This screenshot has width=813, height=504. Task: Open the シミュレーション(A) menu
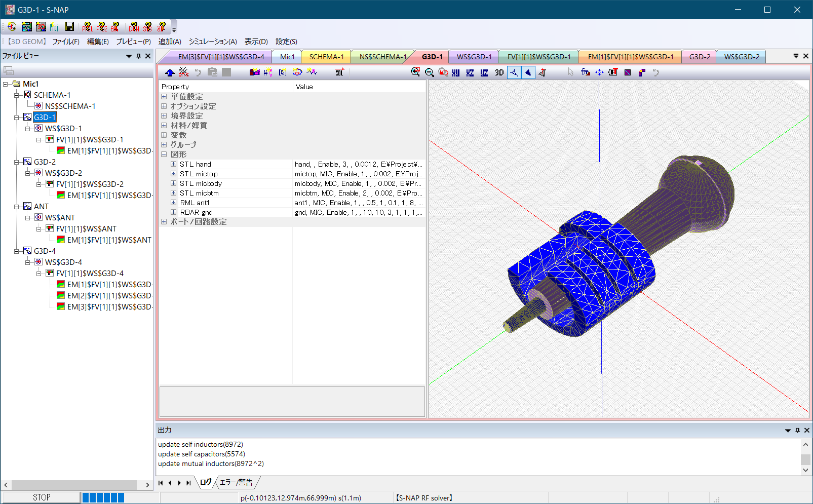[x=213, y=42]
